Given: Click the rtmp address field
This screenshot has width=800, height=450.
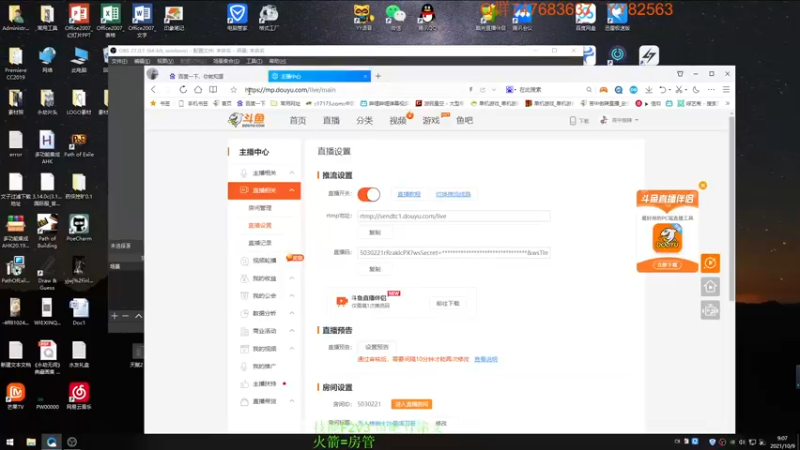Looking at the screenshot, I should coord(454,216).
